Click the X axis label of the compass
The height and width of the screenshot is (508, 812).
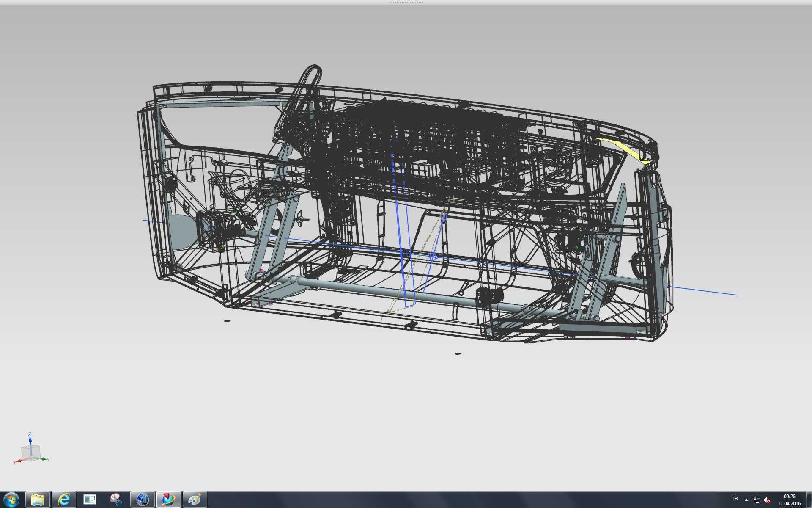click(x=14, y=463)
